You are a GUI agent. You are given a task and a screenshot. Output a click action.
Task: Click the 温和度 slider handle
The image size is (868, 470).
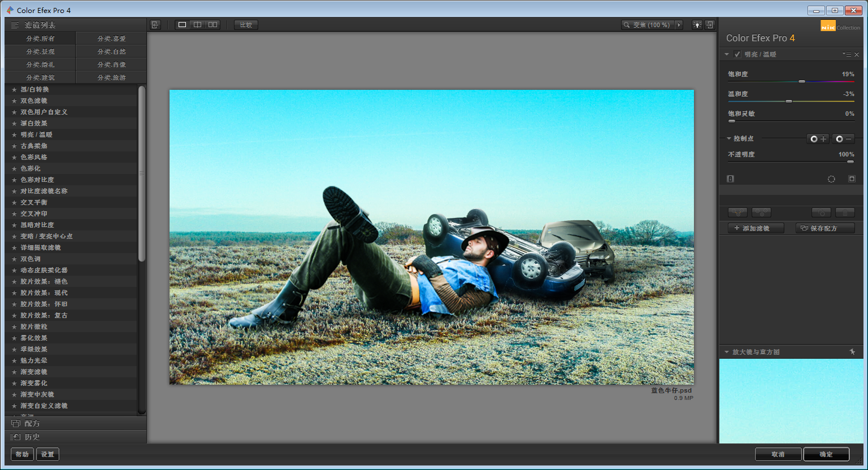(788, 102)
